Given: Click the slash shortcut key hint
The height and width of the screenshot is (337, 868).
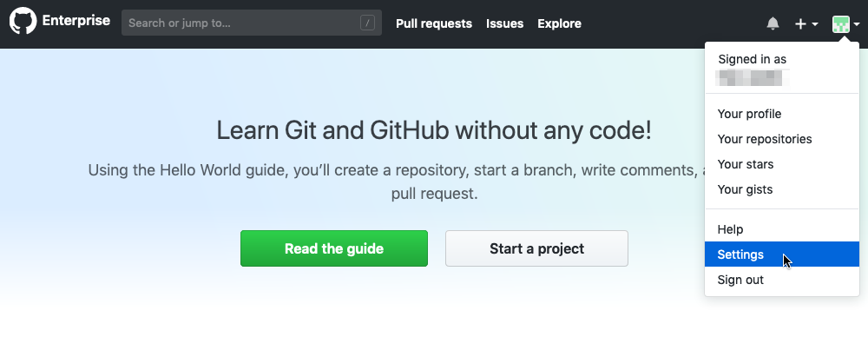Looking at the screenshot, I should (367, 23).
